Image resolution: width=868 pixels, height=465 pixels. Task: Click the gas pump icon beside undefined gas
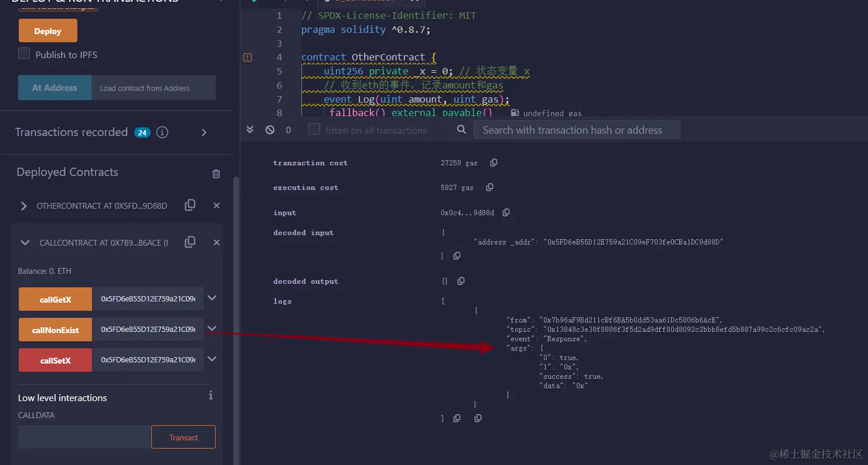pyautogui.click(x=515, y=113)
